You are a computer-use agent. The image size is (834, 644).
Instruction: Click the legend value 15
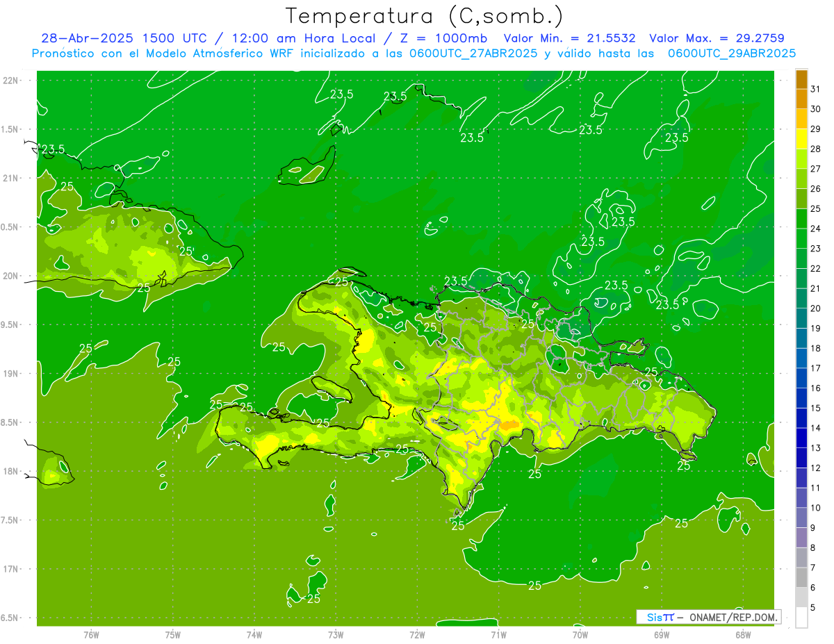point(816,408)
